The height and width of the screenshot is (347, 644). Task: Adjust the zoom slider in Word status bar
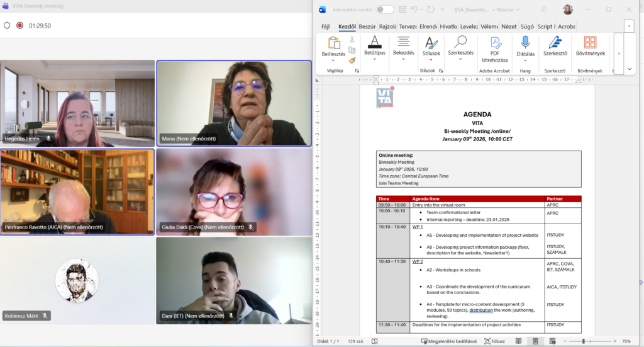pos(584,341)
